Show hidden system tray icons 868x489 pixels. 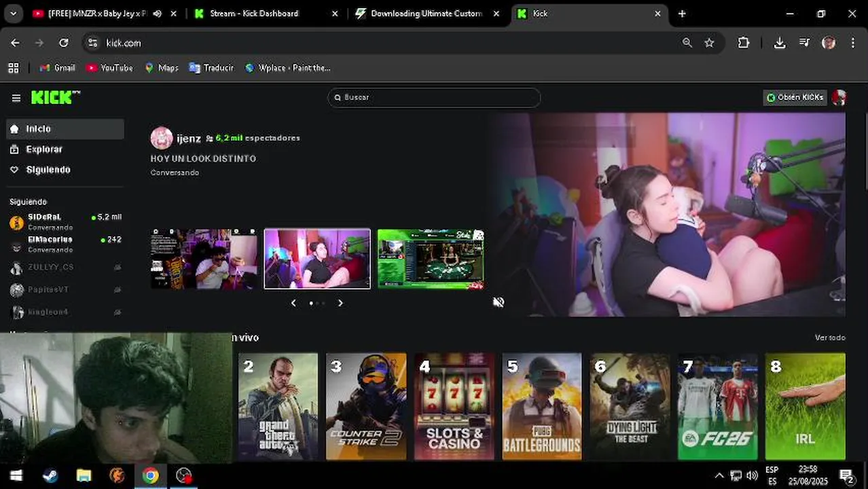click(x=718, y=476)
